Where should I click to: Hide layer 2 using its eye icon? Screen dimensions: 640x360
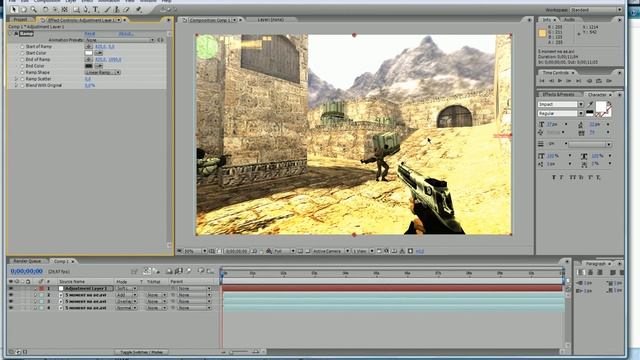click(11, 295)
